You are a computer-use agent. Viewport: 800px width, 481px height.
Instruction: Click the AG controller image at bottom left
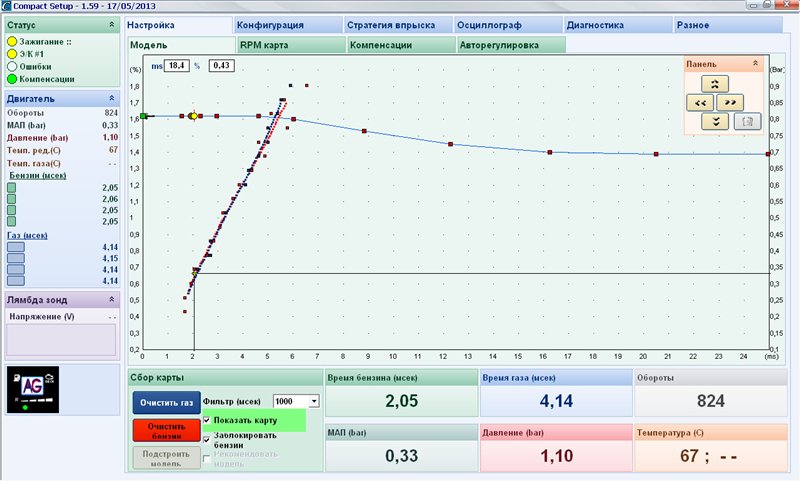tap(33, 388)
